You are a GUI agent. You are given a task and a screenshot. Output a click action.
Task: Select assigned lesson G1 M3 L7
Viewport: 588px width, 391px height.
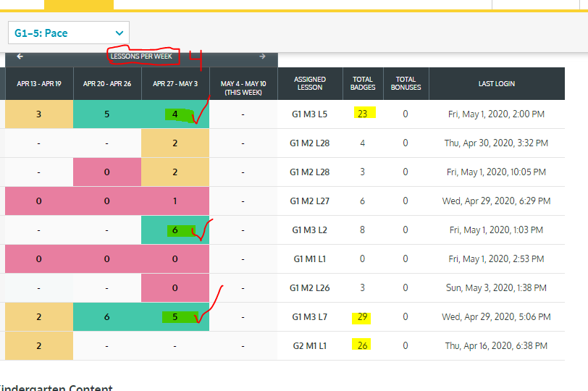coord(310,317)
